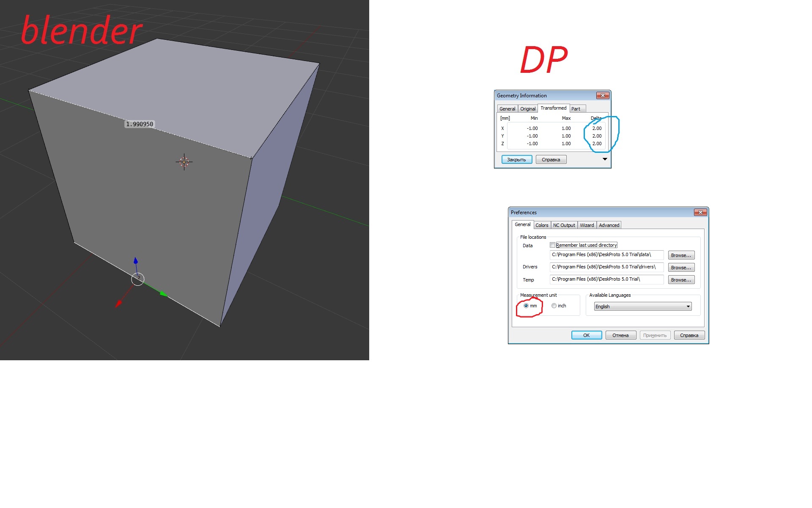Open the NC Output tab
Screen dimensions: 812x508
(x=564, y=225)
